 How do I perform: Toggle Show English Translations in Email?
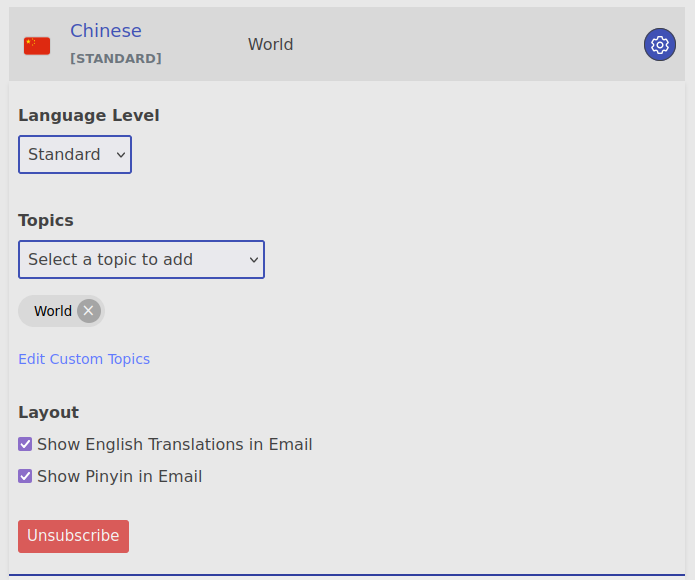25,444
